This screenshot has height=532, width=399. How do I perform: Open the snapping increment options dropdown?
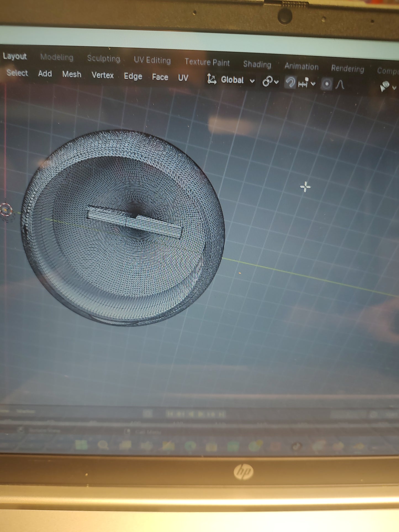(x=307, y=83)
